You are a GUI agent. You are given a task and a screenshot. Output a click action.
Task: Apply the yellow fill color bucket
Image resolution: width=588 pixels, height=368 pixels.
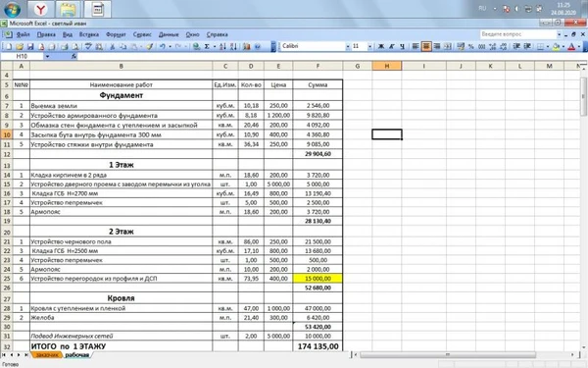556,46
